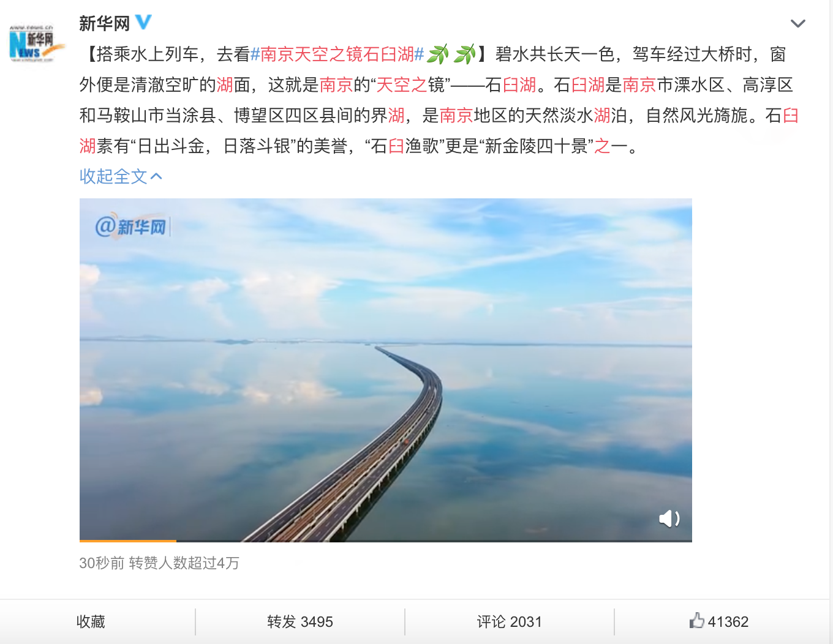Screen dimensions: 833x644
Task: Click the 41362 like count
Action: pyautogui.click(x=728, y=622)
